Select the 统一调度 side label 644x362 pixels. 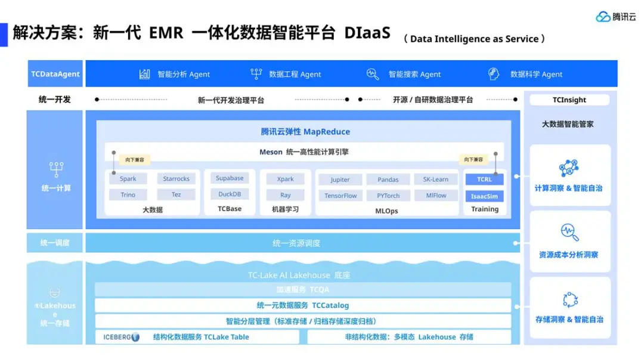pyautogui.click(x=55, y=243)
